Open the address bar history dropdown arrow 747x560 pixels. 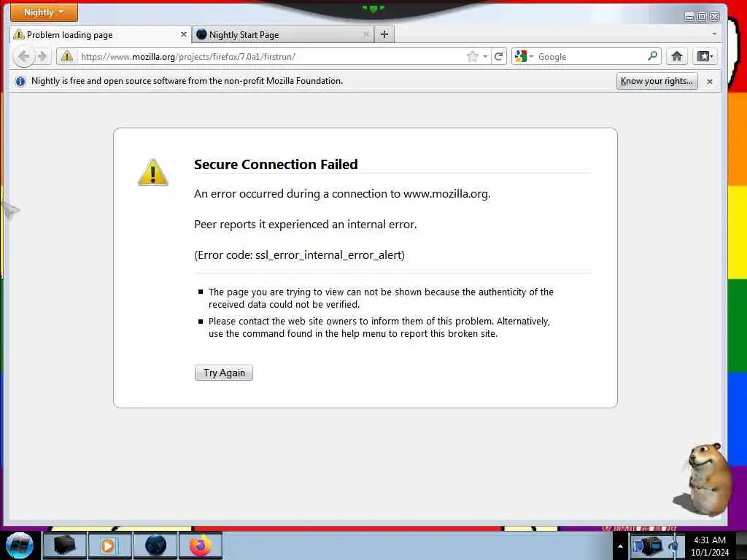[485, 57]
